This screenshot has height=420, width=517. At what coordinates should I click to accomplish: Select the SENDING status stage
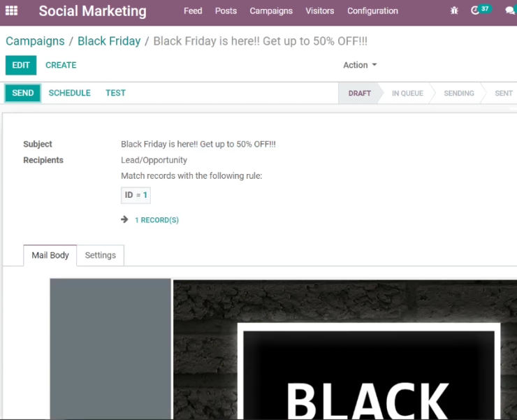point(459,94)
